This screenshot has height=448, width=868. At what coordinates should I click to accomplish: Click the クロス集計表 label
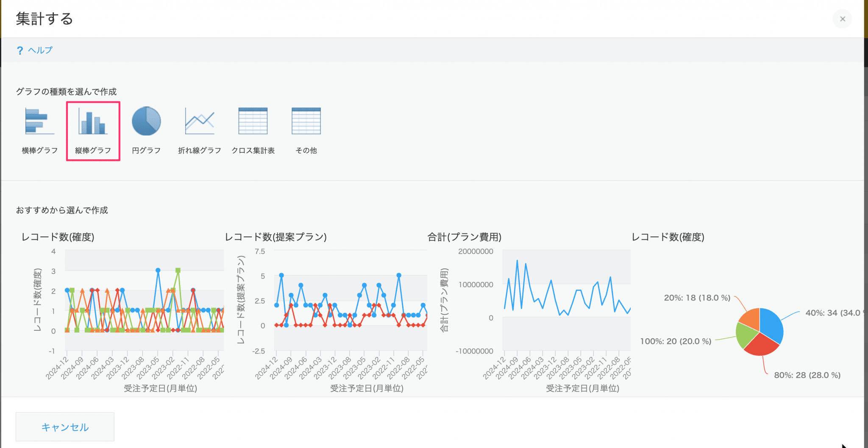click(253, 150)
